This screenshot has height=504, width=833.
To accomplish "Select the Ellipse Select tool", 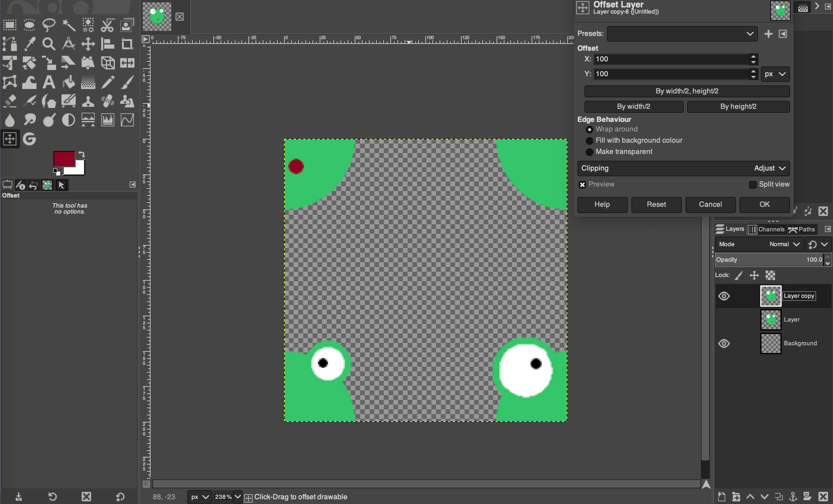I will 29,25.
